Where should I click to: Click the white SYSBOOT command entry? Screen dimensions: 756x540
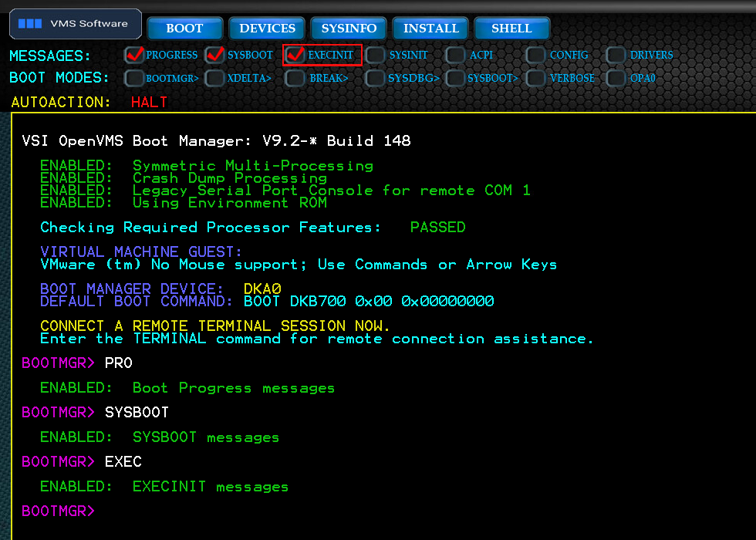(x=137, y=413)
